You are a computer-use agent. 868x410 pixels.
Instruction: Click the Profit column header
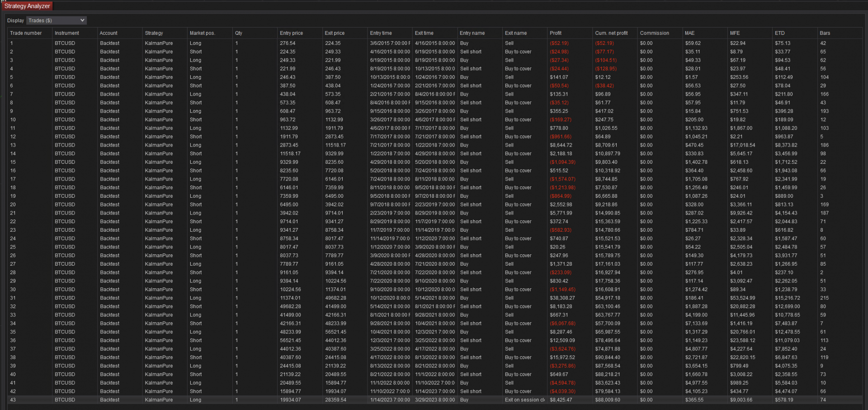pos(556,33)
